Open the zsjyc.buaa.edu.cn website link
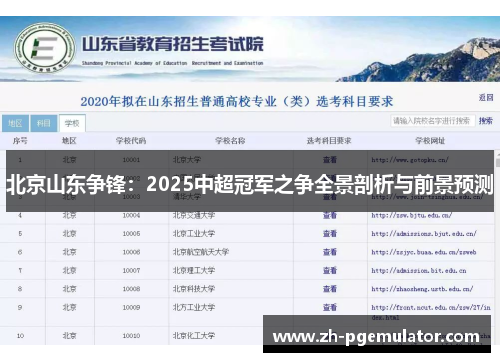This screenshot has width=500, height=362. click(x=424, y=252)
